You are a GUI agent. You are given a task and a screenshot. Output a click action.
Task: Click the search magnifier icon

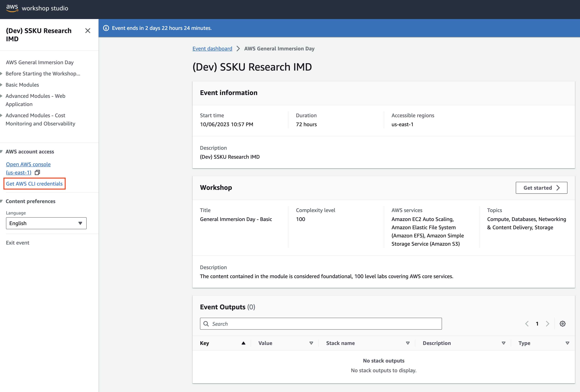[x=206, y=324]
